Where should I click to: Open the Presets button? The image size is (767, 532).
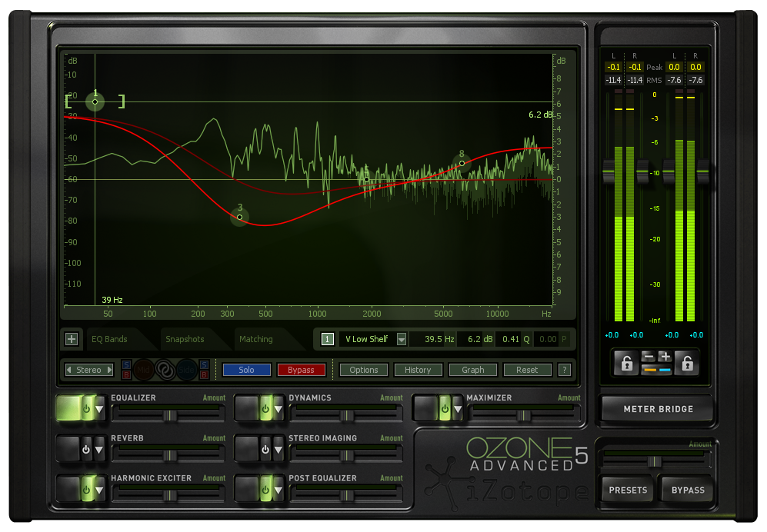click(x=628, y=490)
